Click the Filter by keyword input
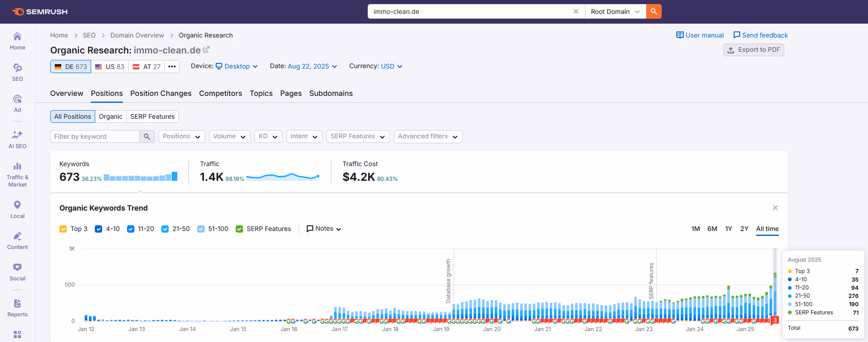This screenshot has height=342, width=868. 95,136
